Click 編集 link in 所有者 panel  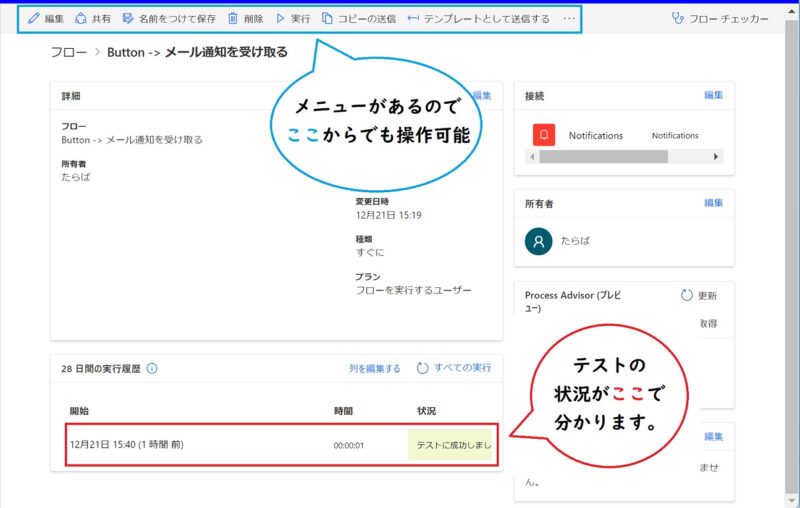tap(713, 203)
